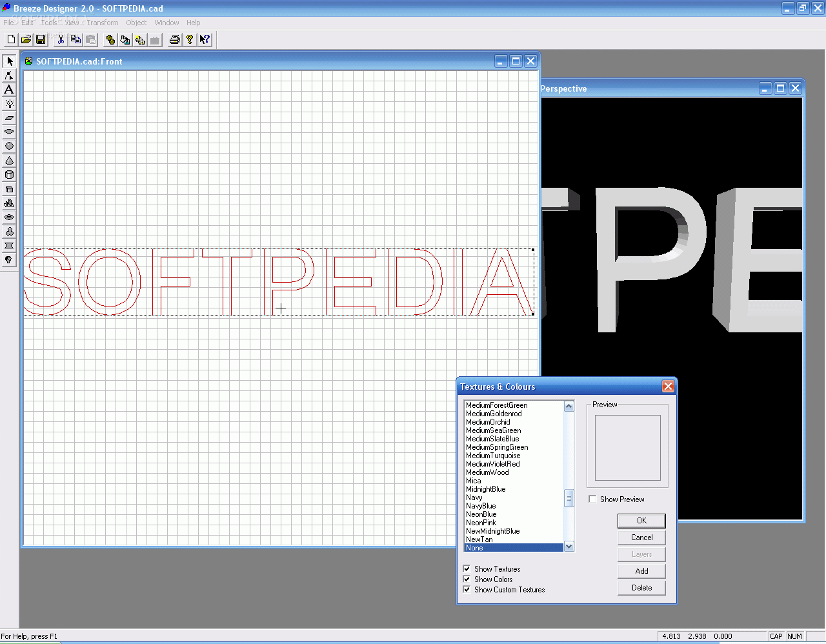
Task: Uncheck the Show Colors checkbox
Action: [x=467, y=579]
